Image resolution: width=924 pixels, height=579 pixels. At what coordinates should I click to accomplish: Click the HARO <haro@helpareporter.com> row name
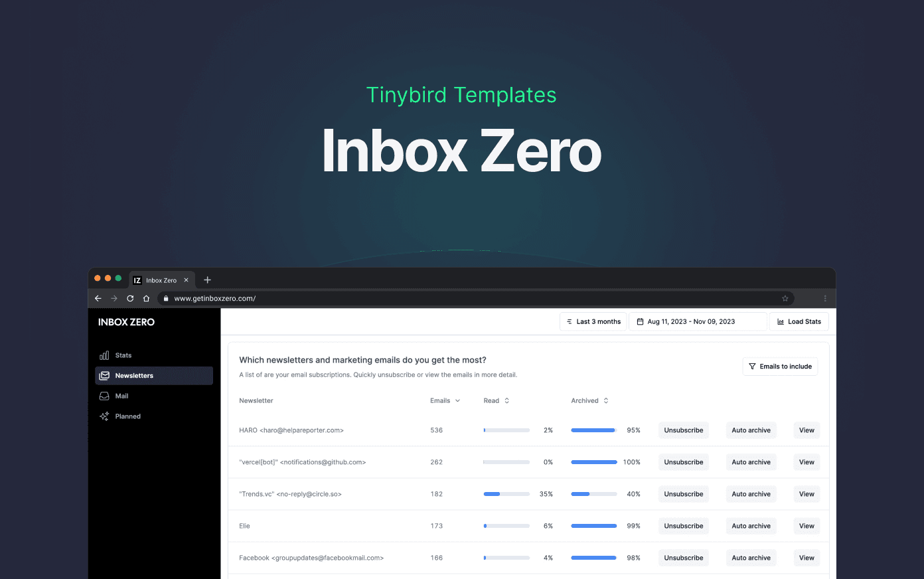(x=291, y=430)
